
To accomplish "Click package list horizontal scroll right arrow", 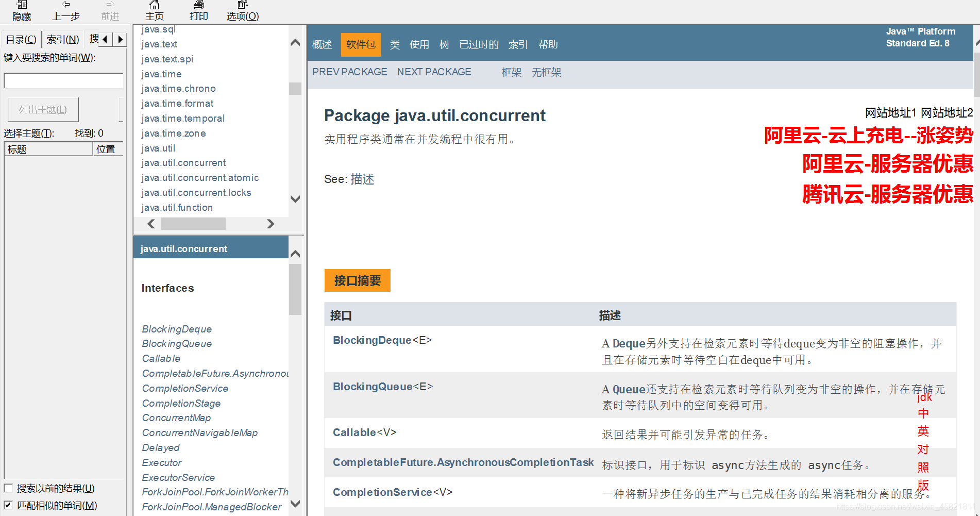I will click(271, 224).
